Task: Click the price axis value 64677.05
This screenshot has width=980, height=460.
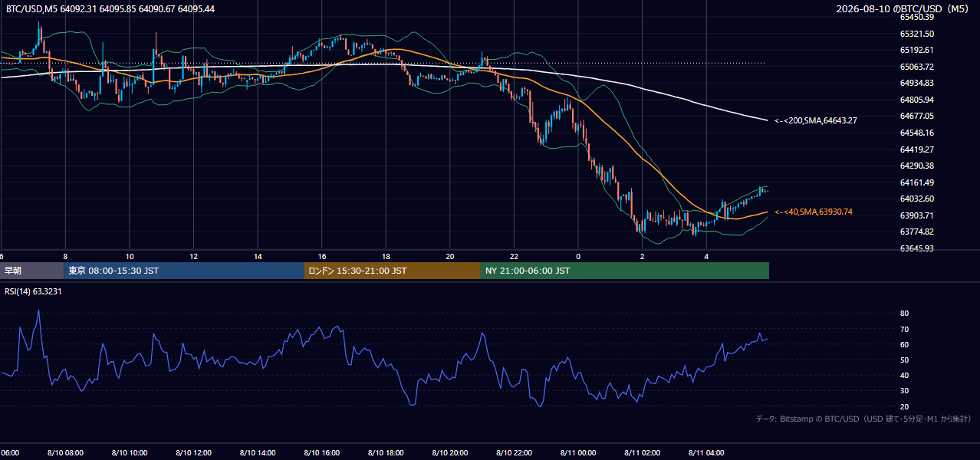Action: click(916, 116)
